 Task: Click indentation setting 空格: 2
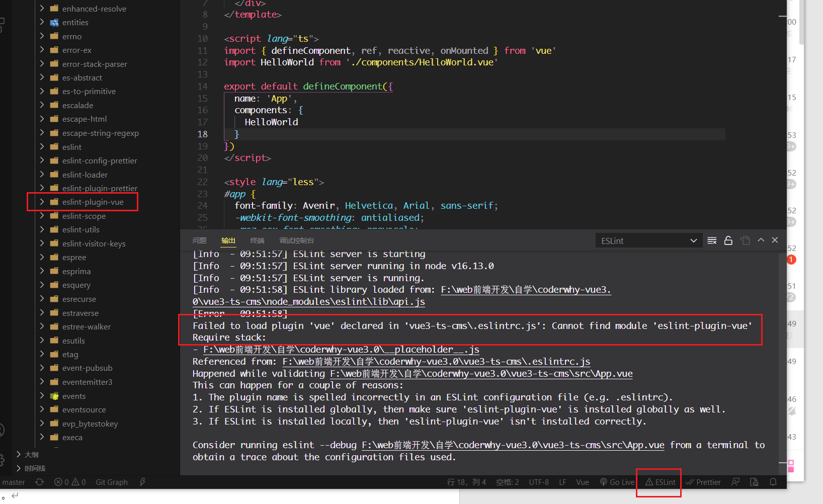coord(507,482)
